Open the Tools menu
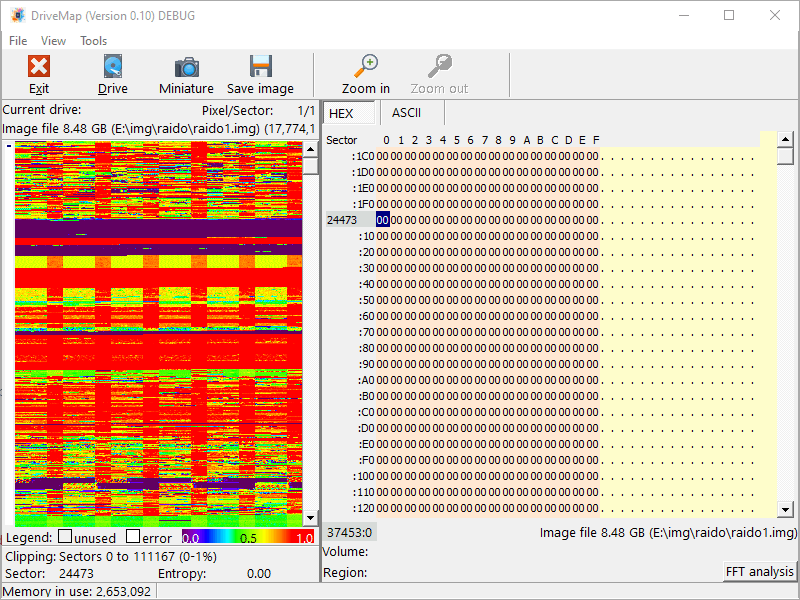The height and width of the screenshot is (600, 800). coord(93,41)
